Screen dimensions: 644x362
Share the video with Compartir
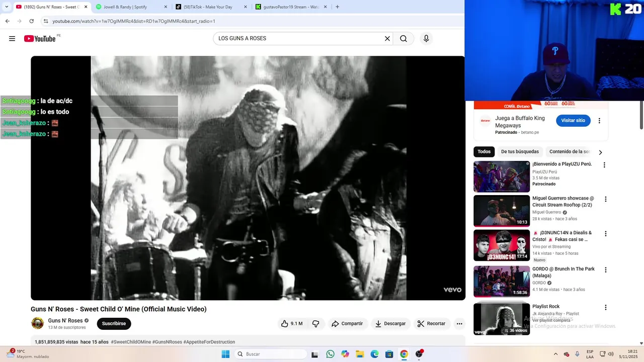point(347,324)
